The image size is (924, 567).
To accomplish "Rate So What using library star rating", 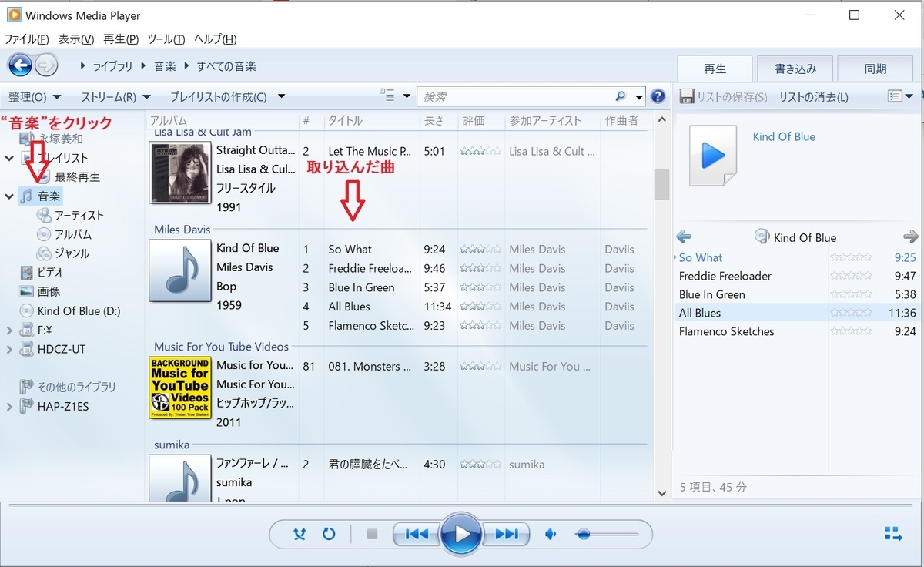I will [480, 250].
